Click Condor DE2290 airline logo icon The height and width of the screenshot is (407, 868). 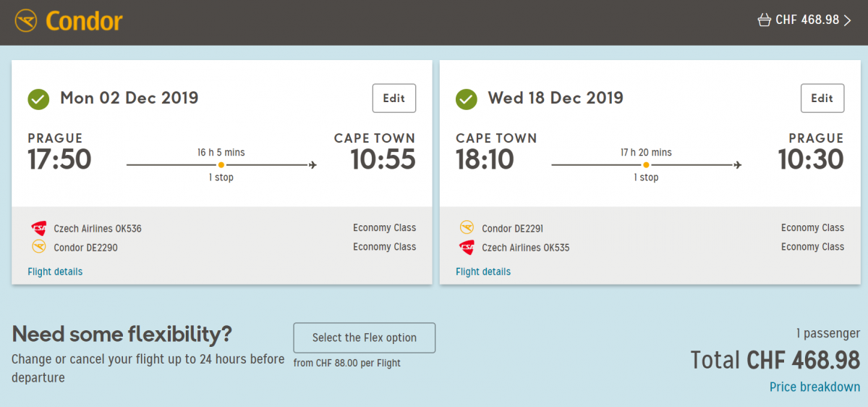(38, 247)
